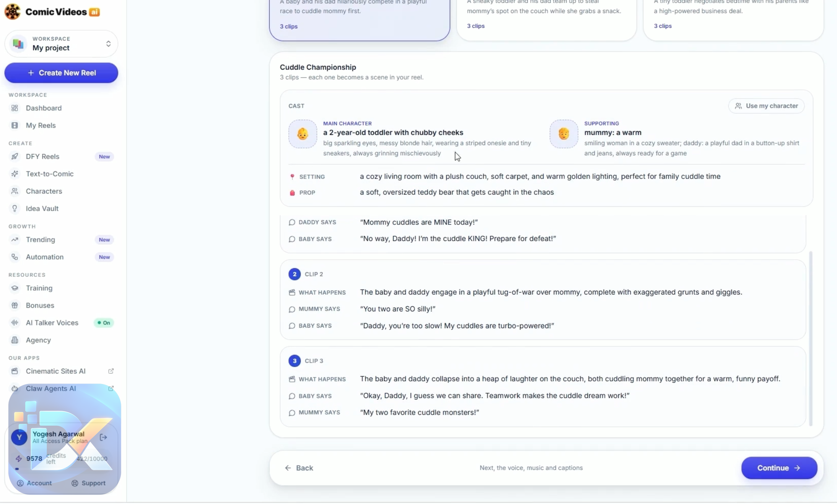
Task: Click the Clip 3 number badge
Action: pyautogui.click(x=294, y=361)
